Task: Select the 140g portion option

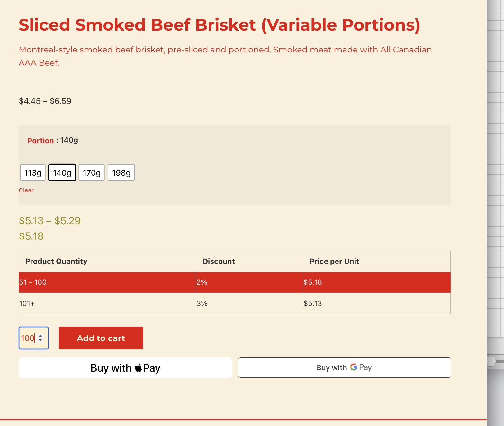Action: pyautogui.click(x=62, y=173)
